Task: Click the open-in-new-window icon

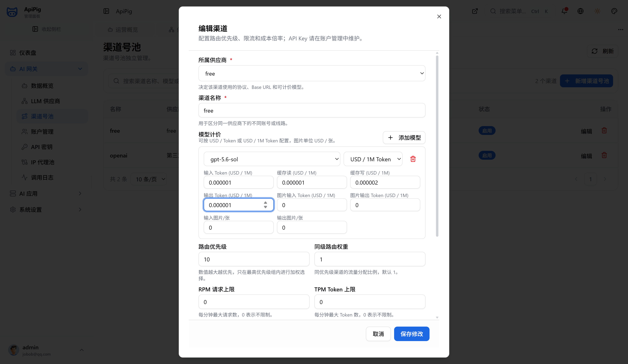Action: 475,11
